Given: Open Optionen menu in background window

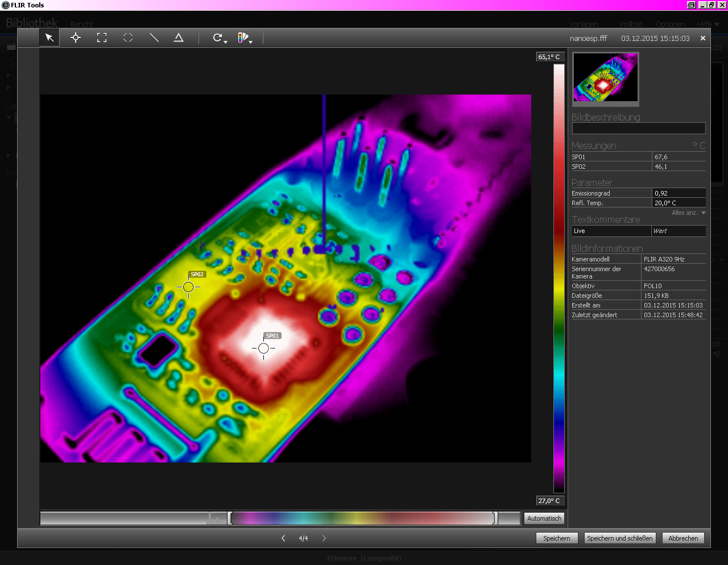Looking at the screenshot, I should tap(671, 24).
